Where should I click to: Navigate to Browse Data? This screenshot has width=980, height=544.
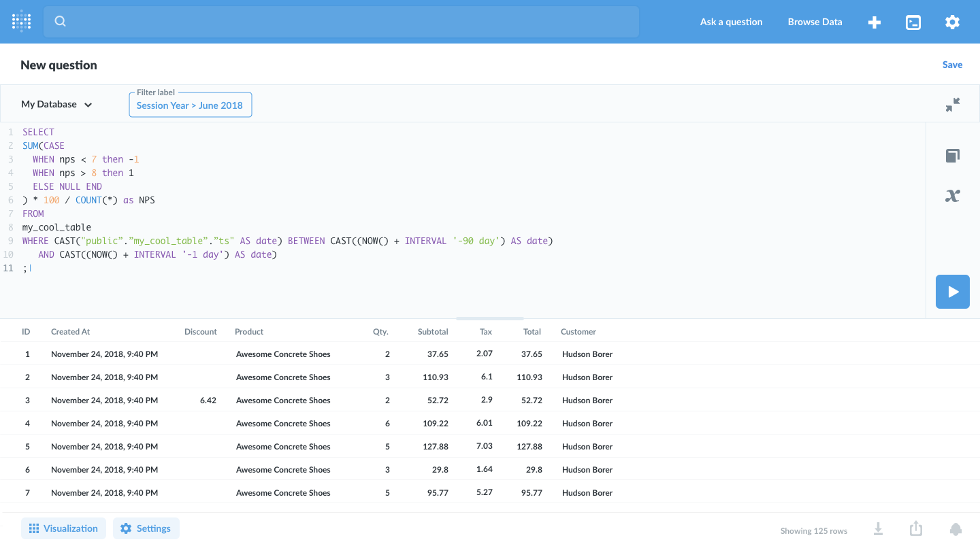[815, 22]
